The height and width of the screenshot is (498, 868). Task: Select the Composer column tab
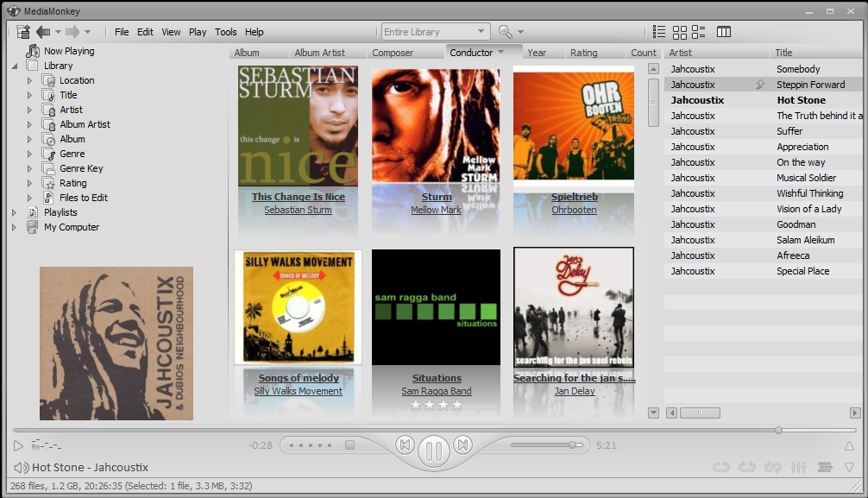coord(393,53)
